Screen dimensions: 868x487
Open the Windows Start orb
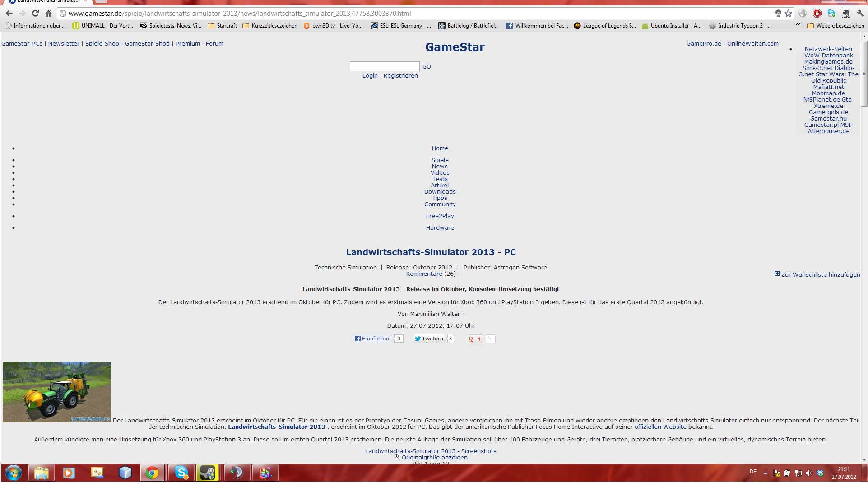[x=13, y=473]
